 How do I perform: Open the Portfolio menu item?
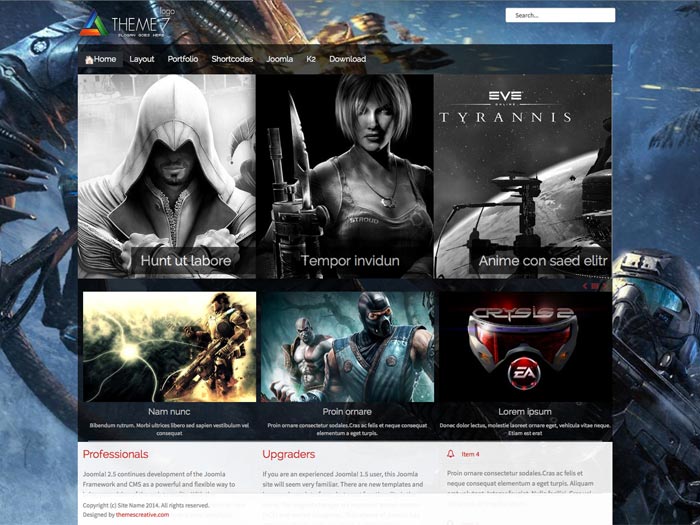[x=183, y=60]
